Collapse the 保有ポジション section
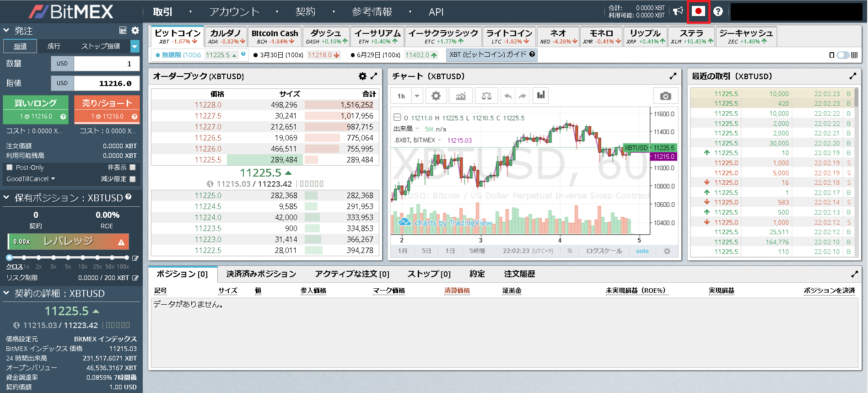 tap(6, 197)
